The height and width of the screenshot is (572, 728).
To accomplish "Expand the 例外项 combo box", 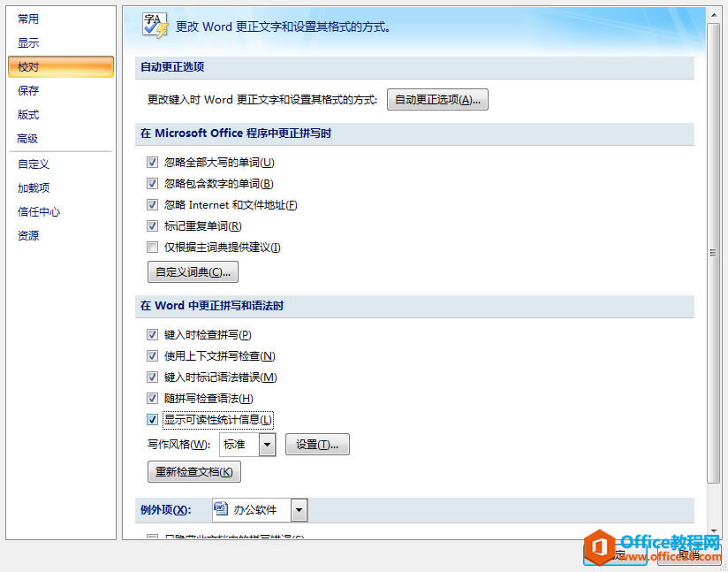I will point(297,509).
